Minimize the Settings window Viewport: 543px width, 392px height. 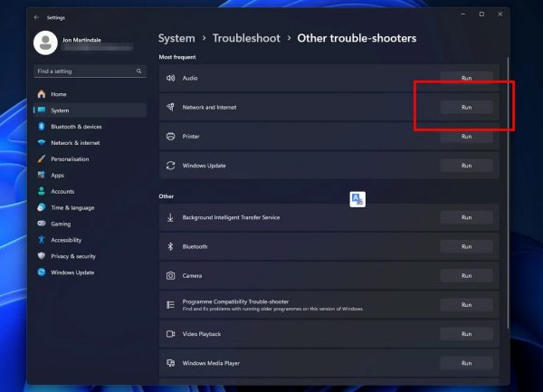(x=463, y=14)
